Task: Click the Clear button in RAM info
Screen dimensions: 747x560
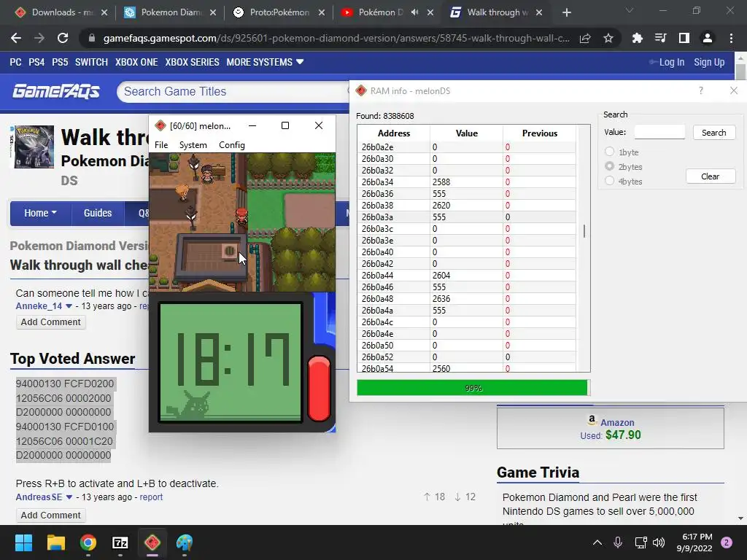Action: (x=711, y=176)
